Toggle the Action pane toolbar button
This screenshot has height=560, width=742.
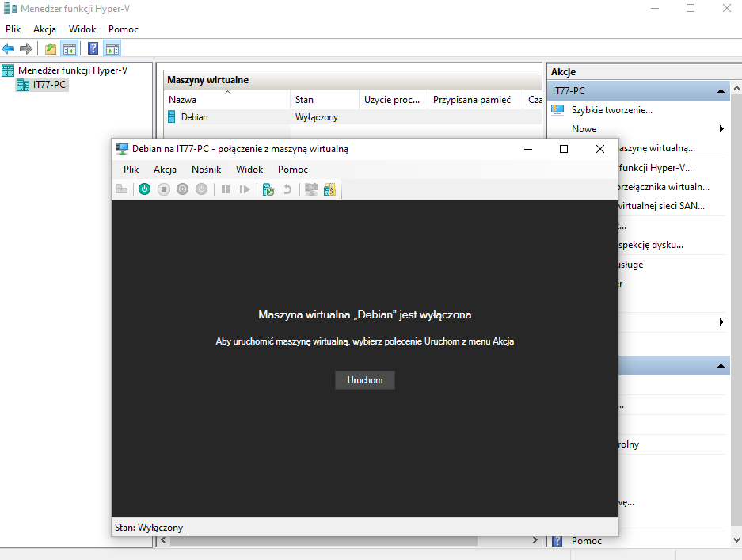pos(112,49)
